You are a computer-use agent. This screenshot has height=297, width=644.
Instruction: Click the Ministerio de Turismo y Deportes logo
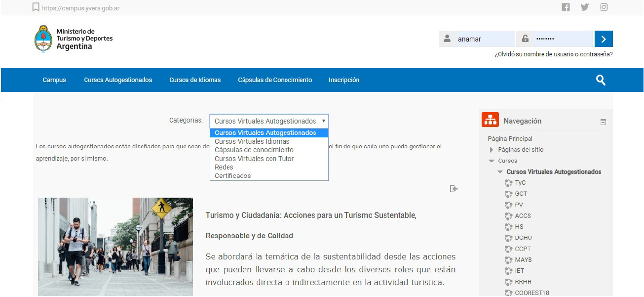tap(74, 39)
